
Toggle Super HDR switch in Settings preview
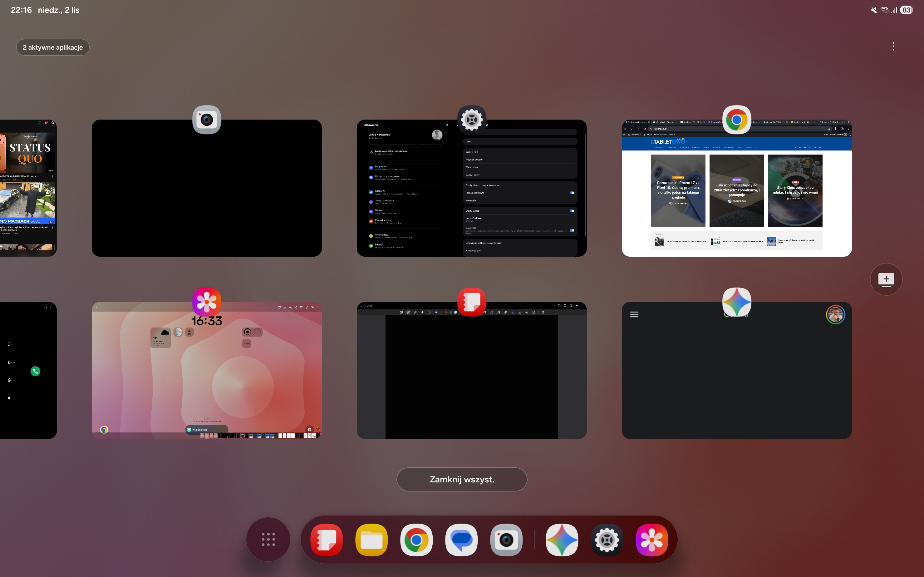[x=572, y=230]
